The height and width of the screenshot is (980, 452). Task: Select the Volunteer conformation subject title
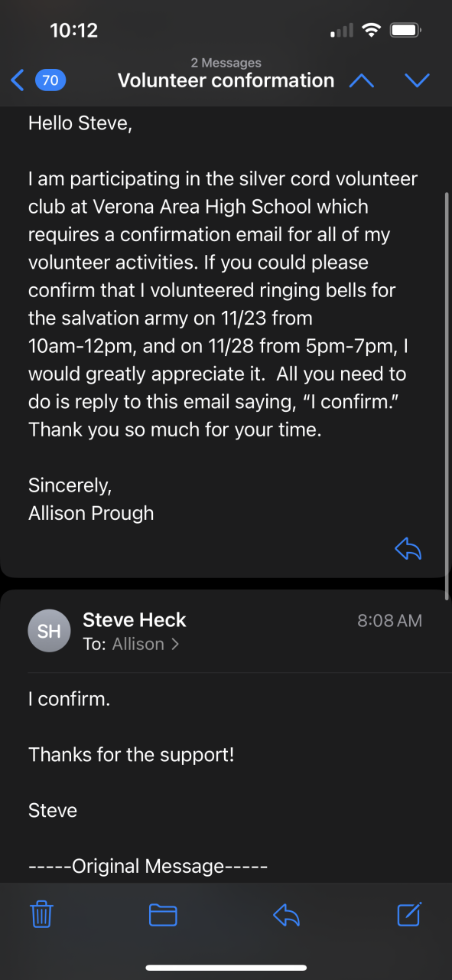click(x=226, y=80)
